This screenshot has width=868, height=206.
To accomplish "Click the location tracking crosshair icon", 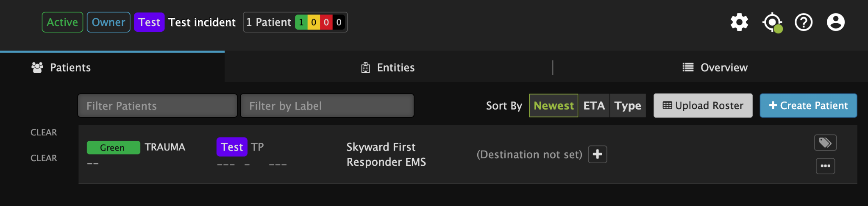I will tap(772, 22).
